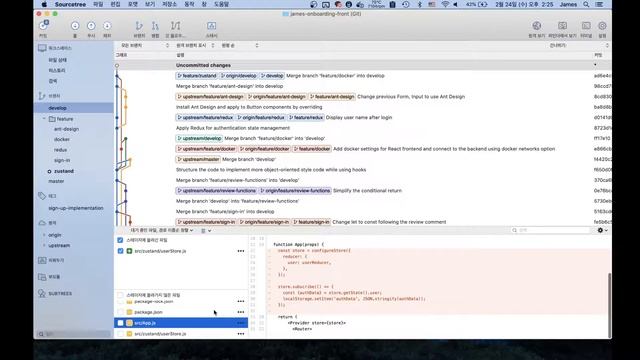Click the Submodules section icon in sidebar
Image resolution: width=640 pixels, height=360 pixels.
(x=42, y=277)
